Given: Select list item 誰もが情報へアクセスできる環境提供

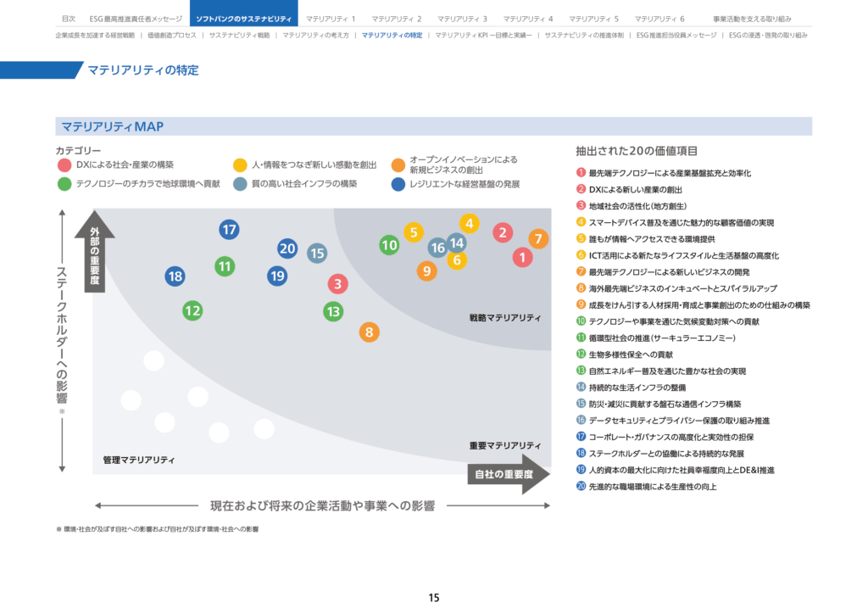Looking at the screenshot, I should click(x=646, y=239).
